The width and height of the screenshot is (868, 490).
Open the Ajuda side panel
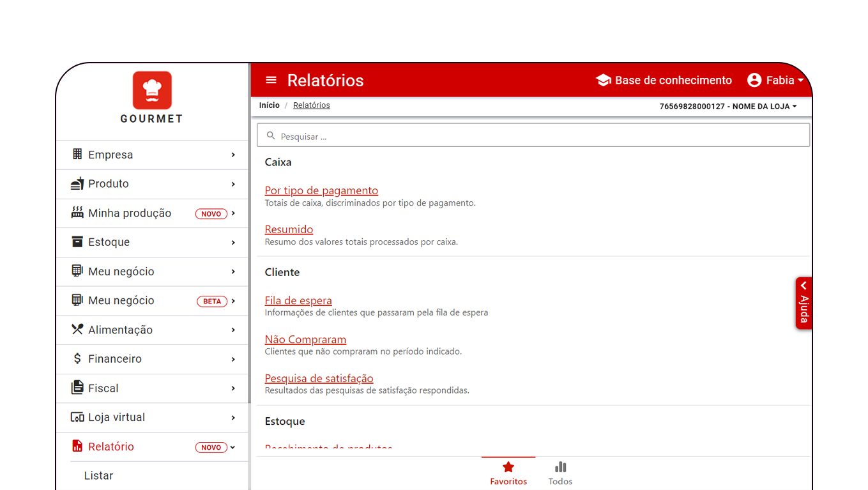(803, 303)
